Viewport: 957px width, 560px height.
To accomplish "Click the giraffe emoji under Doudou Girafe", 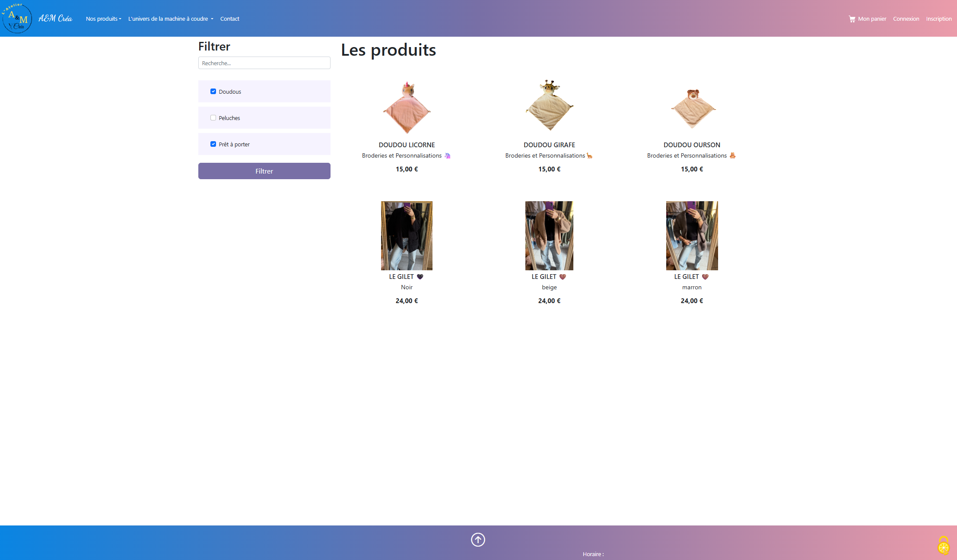I will [x=590, y=156].
